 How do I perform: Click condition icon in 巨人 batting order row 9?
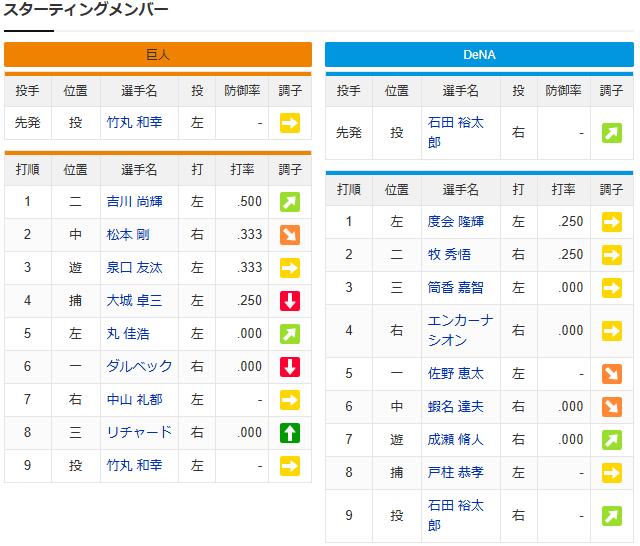290,466
